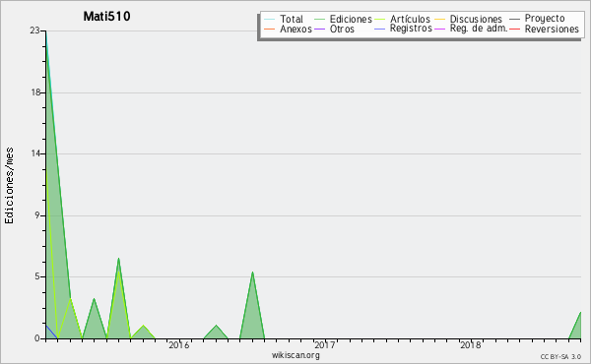Viewport: 591px width, 364px height.
Task: Click the CC BY-SA 3.0 license text
Action: coord(560,356)
